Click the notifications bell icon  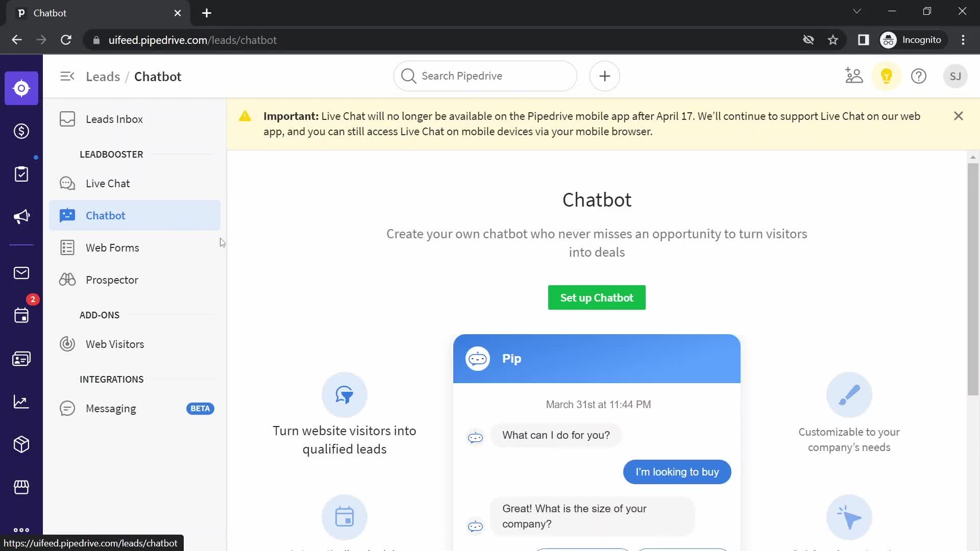[x=887, y=76]
